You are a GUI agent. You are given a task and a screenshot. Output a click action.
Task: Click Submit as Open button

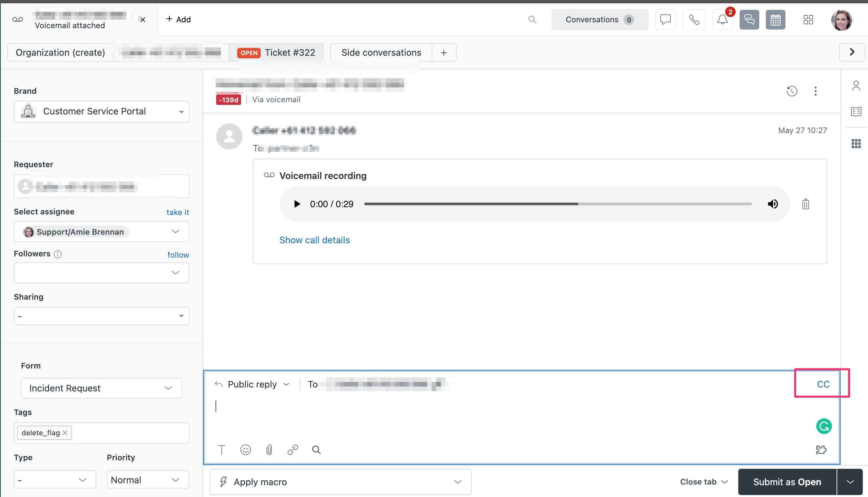click(787, 482)
